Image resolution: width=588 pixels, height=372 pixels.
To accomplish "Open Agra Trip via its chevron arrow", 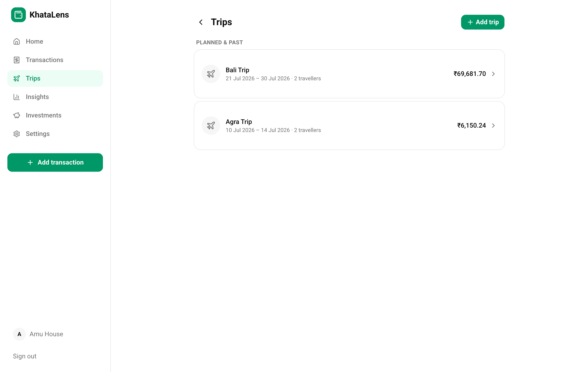I will pyautogui.click(x=493, y=126).
